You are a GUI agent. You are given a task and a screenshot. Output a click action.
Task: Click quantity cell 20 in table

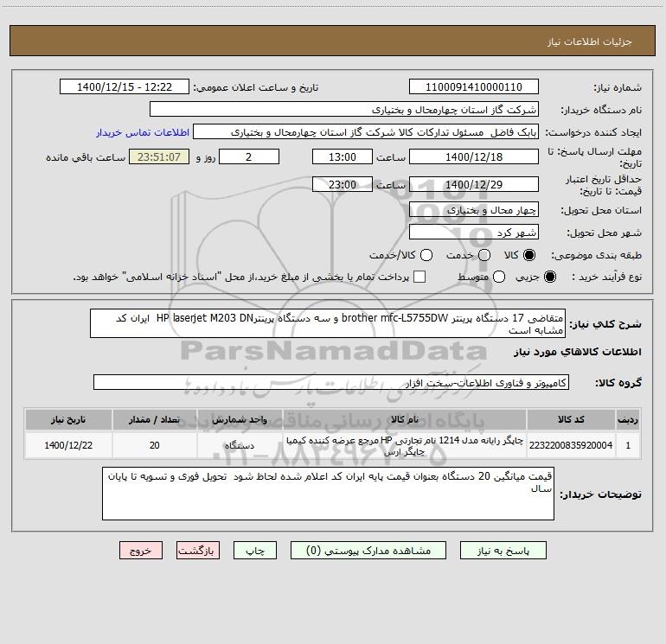click(155, 445)
